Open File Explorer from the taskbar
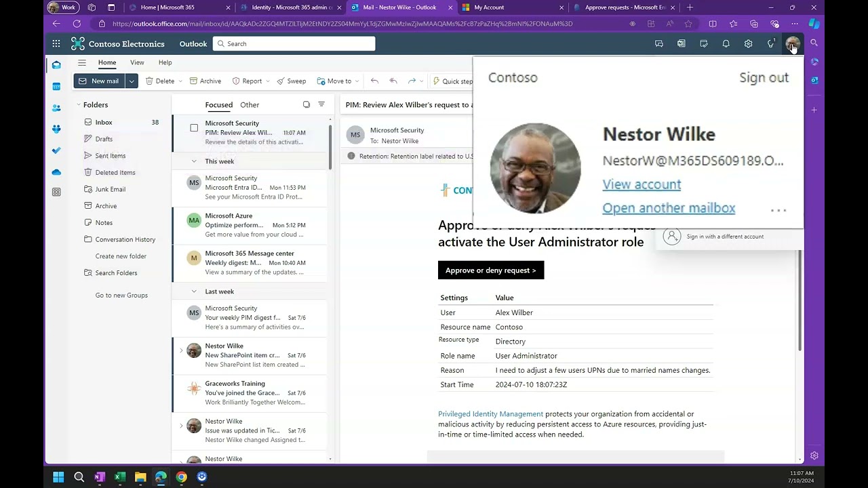This screenshot has width=868, height=488. (x=140, y=476)
